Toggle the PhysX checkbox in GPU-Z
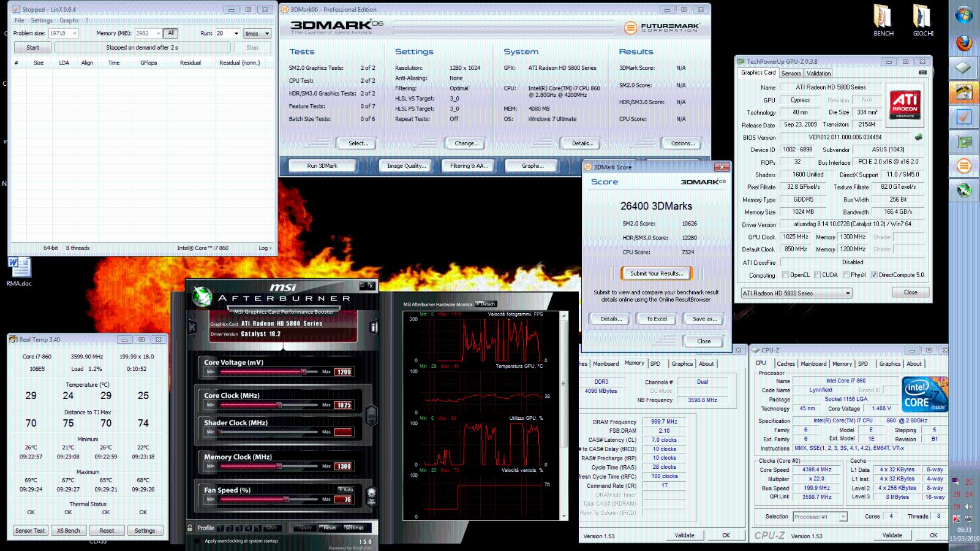Screen dimensions: 980x551 point(846,275)
